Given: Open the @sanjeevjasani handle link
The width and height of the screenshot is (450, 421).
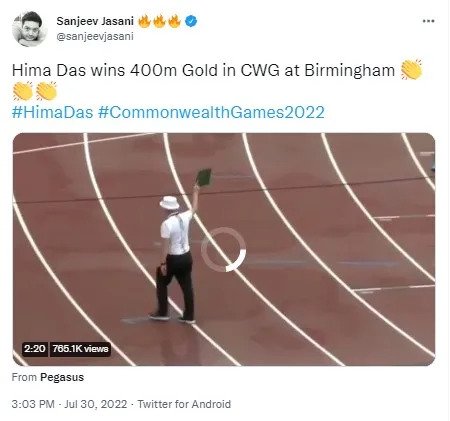Looking at the screenshot, I should pos(95,36).
